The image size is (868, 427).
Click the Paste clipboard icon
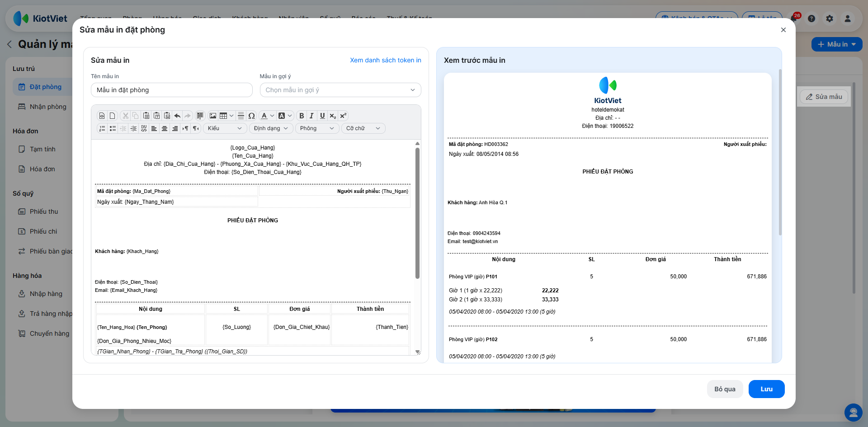click(146, 116)
